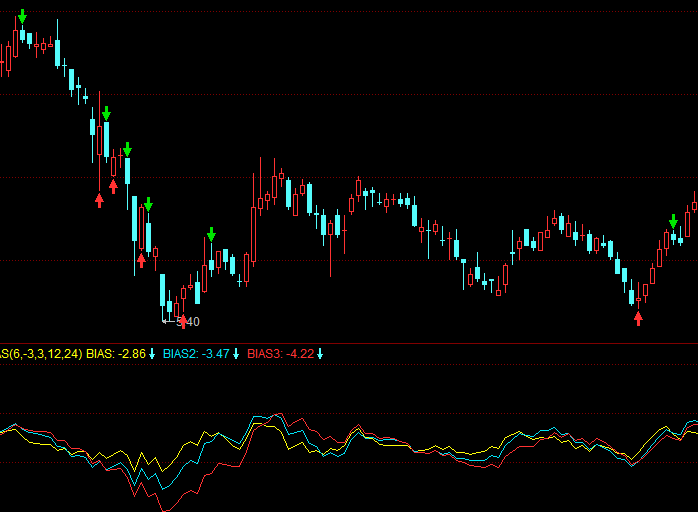This screenshot has height=512, width=698.
Task: Select red buy arrow beside the 5.40 label
Action: click(183, 320)
